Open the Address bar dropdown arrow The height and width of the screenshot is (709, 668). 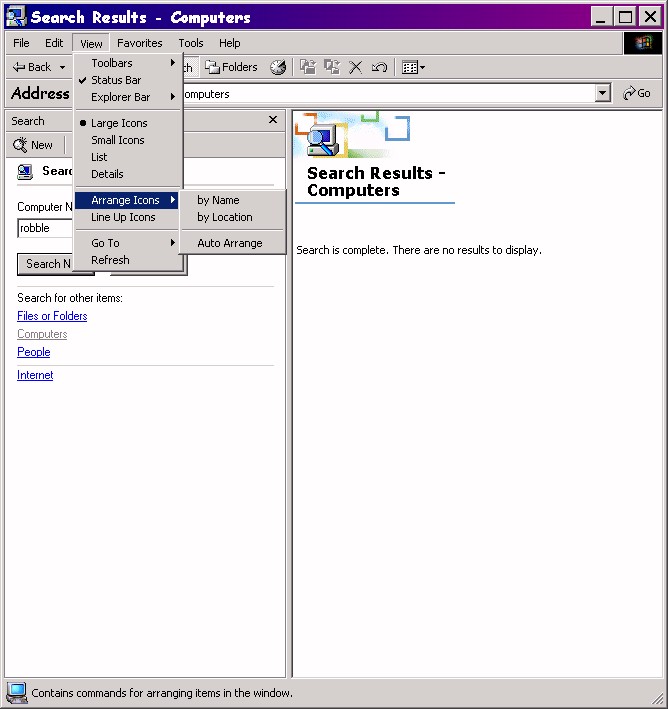tap(602, 93)
